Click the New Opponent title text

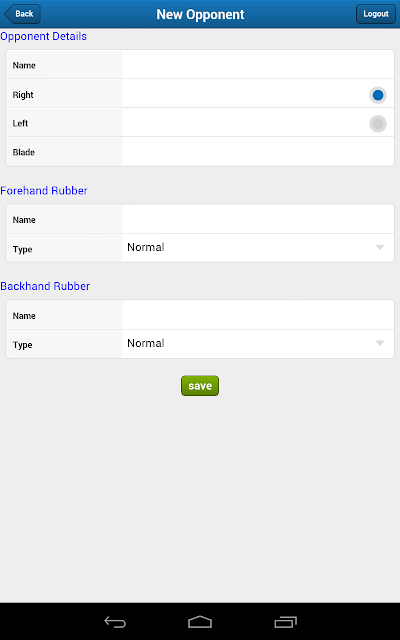pyautogui.click(x=200, y=14)
